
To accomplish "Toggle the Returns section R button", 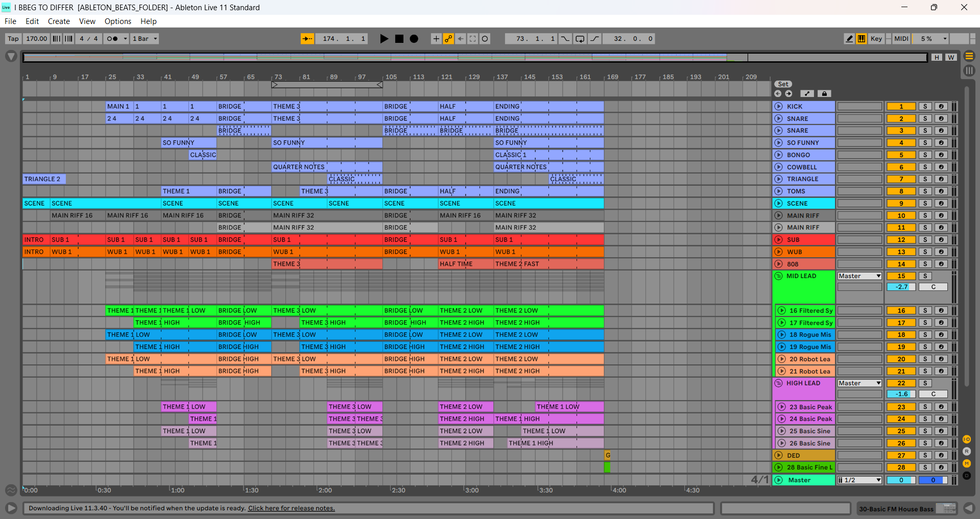I will (x=967, y=451).
